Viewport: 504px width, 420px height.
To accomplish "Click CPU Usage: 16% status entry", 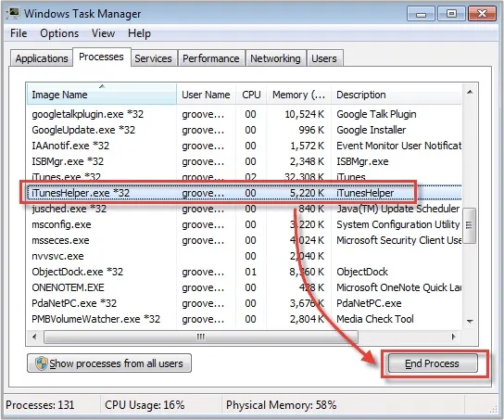I will (145, 405).
